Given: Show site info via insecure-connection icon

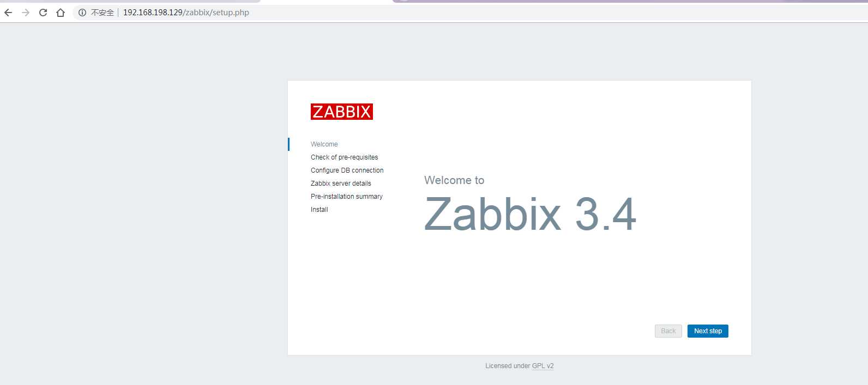Looking at the screenshot, I should 82,13.
